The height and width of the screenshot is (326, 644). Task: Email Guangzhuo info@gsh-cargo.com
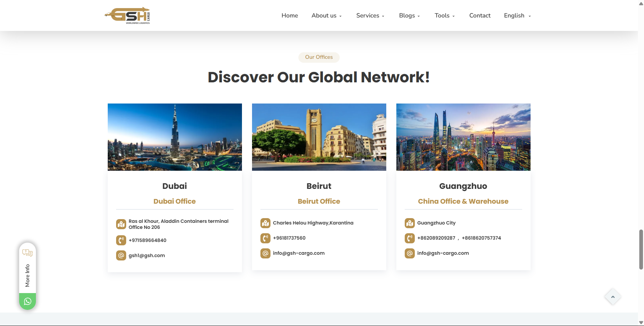coord(443,253)
